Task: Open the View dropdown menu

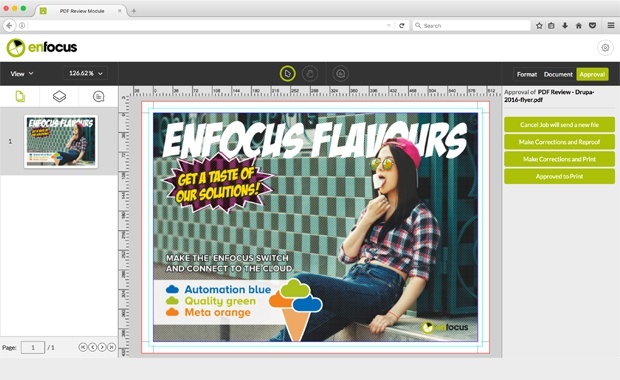Action: click(x=22, y=74)
